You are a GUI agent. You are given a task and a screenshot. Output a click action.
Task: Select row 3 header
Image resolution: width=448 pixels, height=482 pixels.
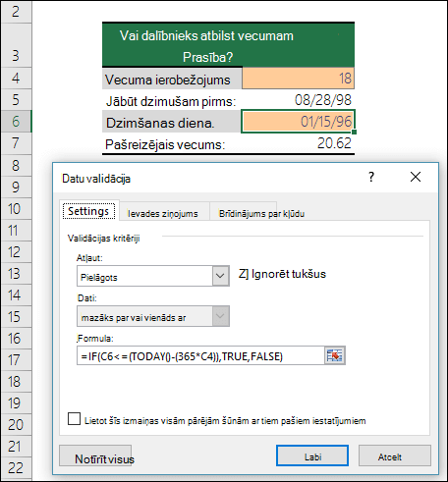tap(16, 45)
